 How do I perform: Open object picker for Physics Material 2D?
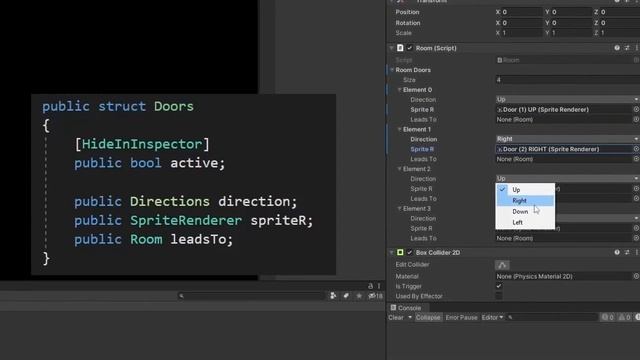click(x=636, y=276)
